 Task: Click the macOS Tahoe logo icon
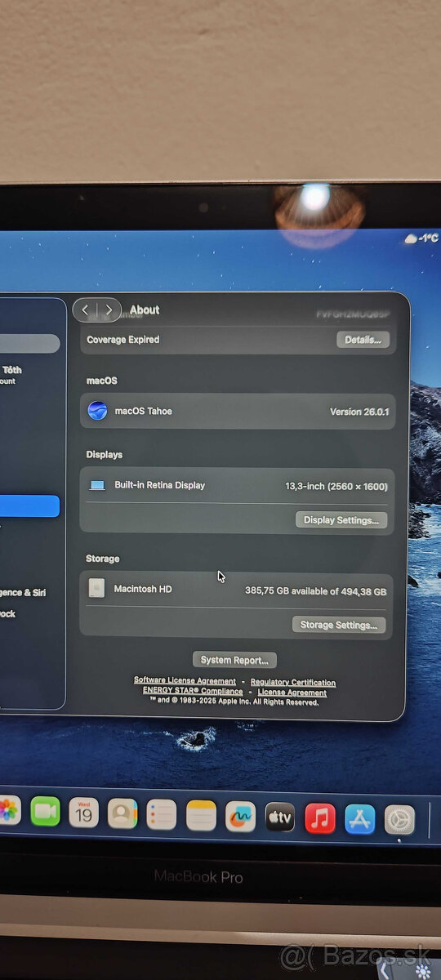coord(97,411)
